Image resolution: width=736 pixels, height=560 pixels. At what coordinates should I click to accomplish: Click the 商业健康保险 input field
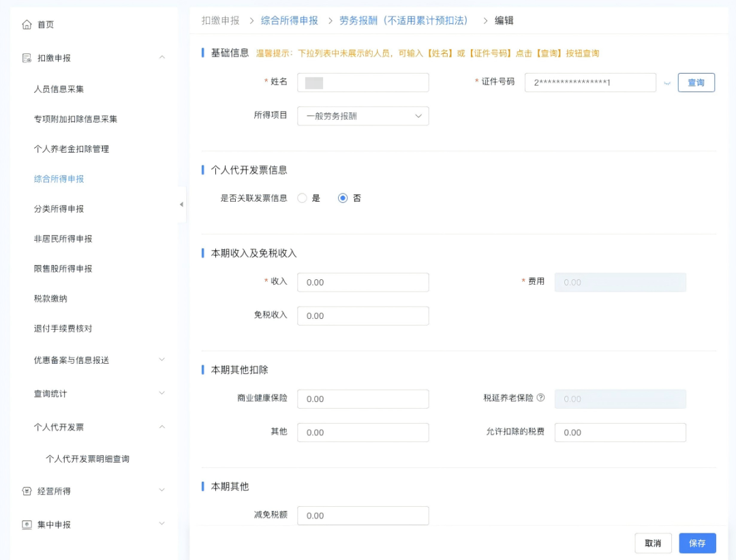(363, 399)
